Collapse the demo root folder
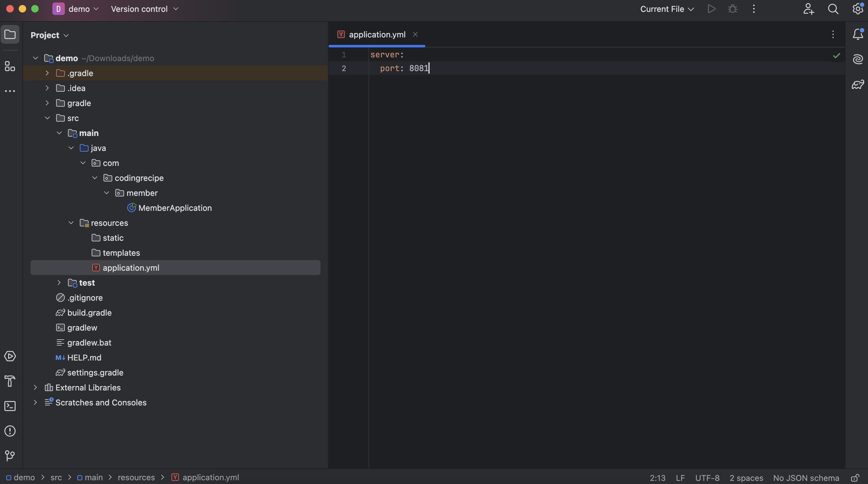 pos(35,58)
